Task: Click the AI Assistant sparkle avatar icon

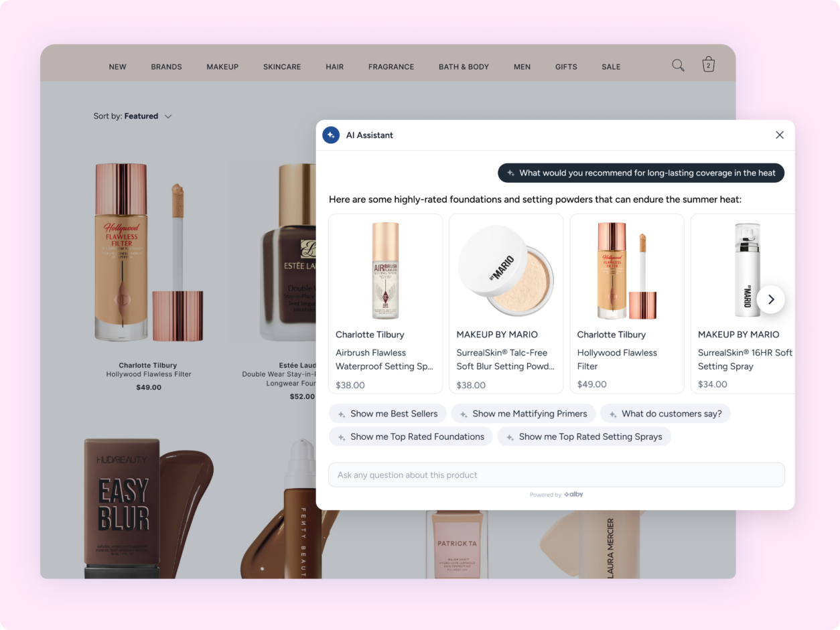Action: [331, 135]
